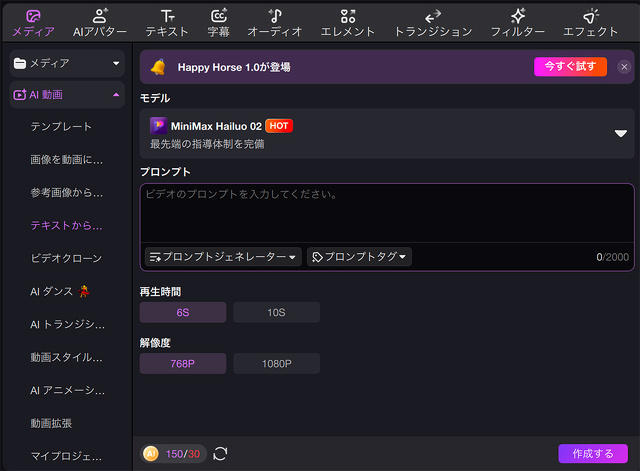This screenshot has height=471, width=640.
Task: Open the AIアバター tab
Action: point(100,23)
